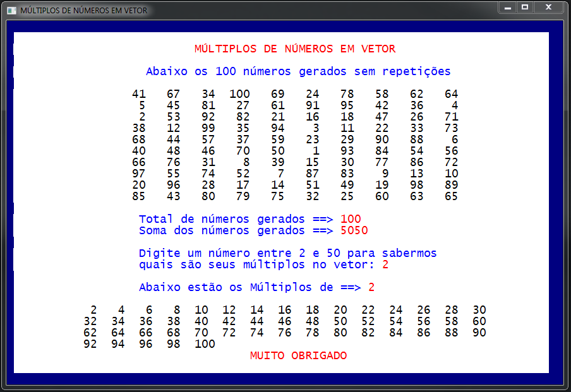Click the title bar text of the window
The image size is (571, 392).
84,11
